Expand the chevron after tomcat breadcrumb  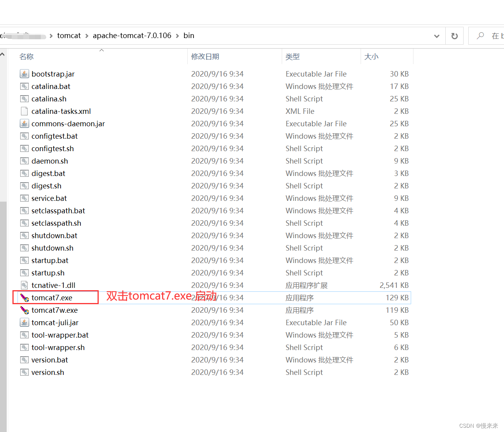(x=87, y=36)
